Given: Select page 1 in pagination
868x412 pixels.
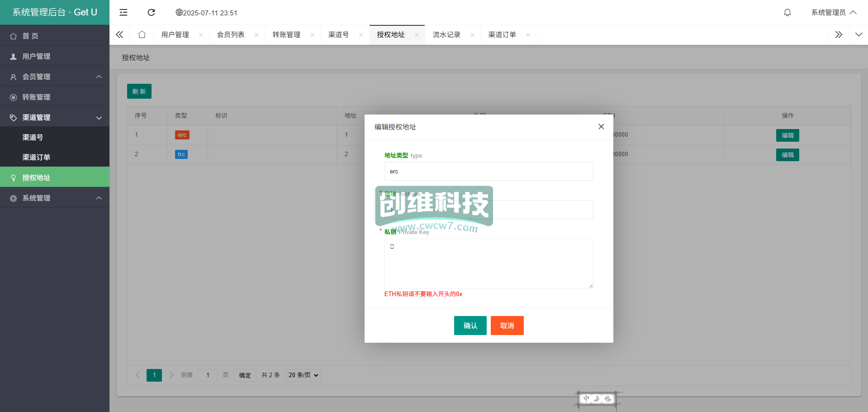Looking at the screenshot, I should 154,375.
